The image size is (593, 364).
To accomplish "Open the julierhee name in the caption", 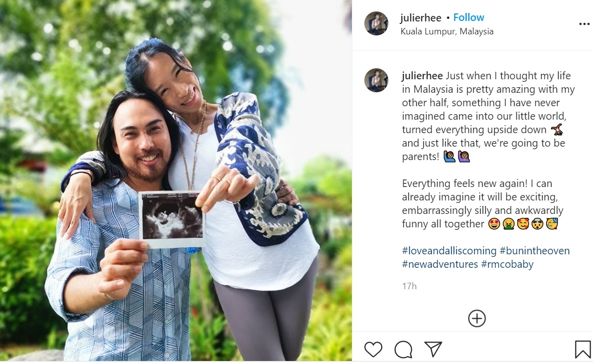I will click(422, 75).
